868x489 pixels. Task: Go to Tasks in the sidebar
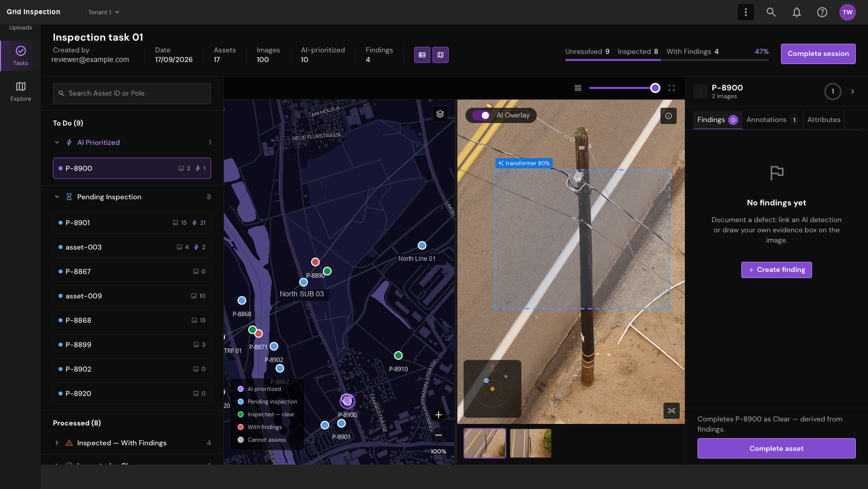20,56
